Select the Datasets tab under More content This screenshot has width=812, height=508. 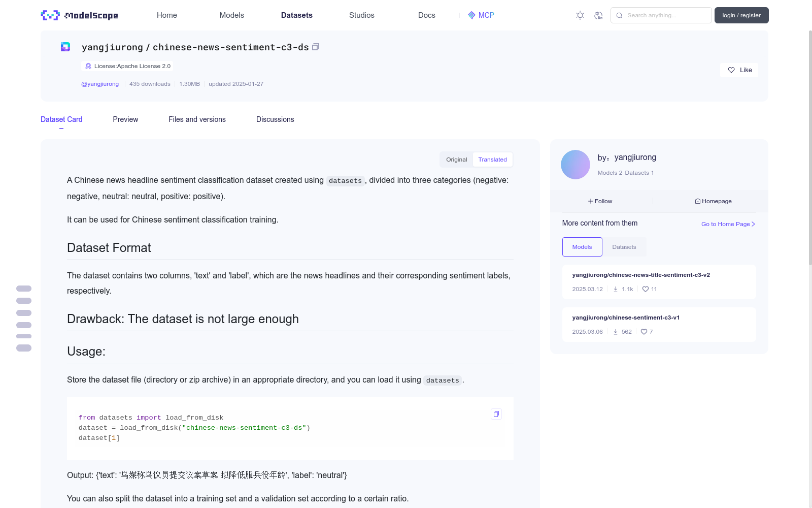coord(624,247)
